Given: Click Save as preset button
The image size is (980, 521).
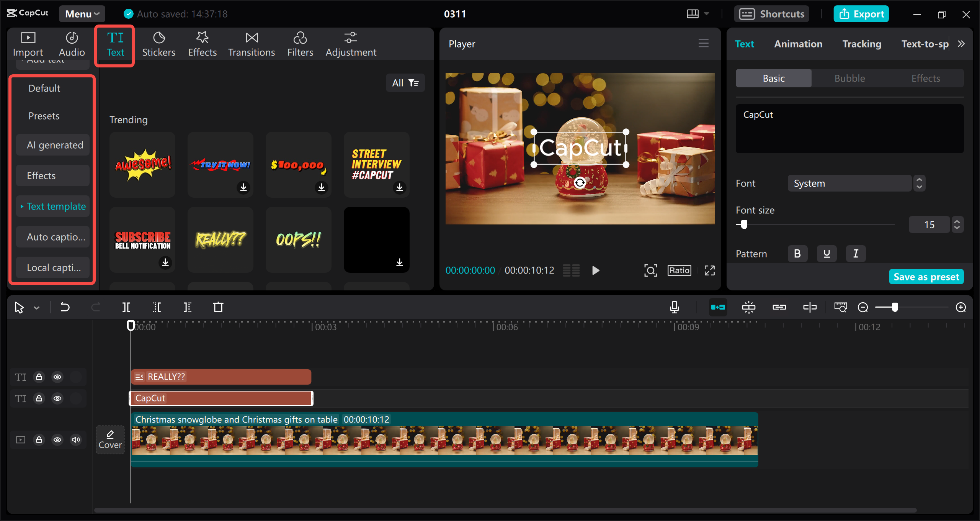Looking at the screenshot, I should point(926,277).
